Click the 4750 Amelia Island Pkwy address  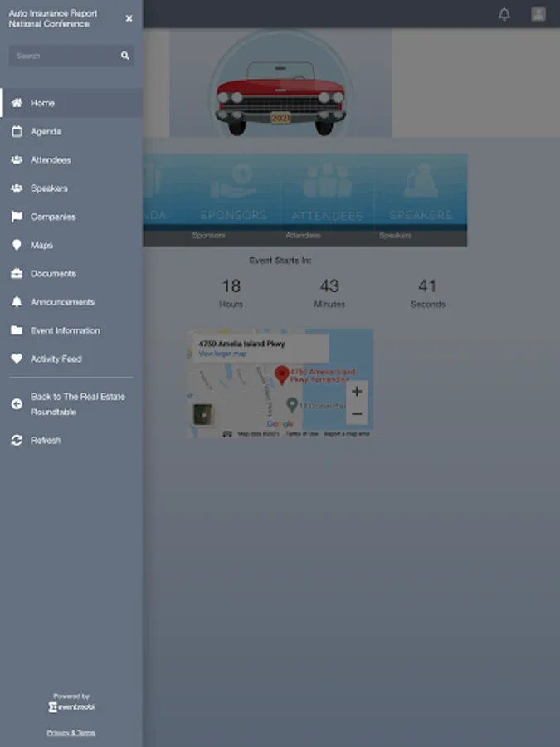click(x=241, y=344)
